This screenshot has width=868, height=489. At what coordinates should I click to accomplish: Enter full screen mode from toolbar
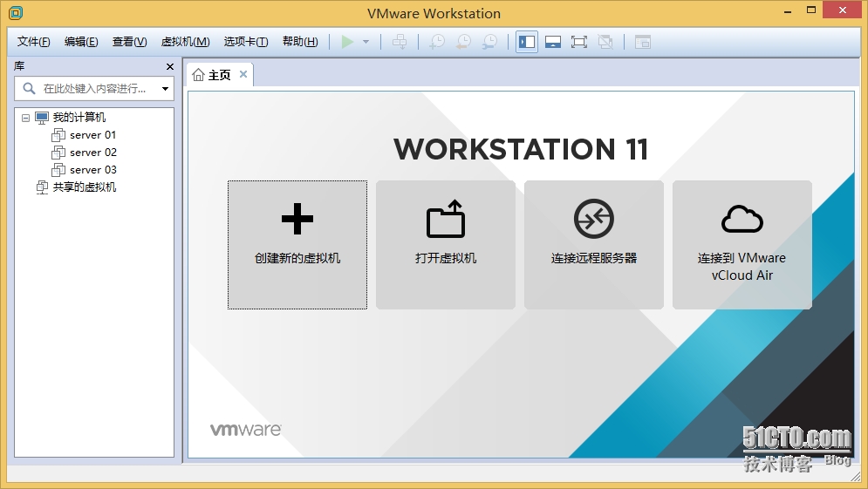click(579, 42)
